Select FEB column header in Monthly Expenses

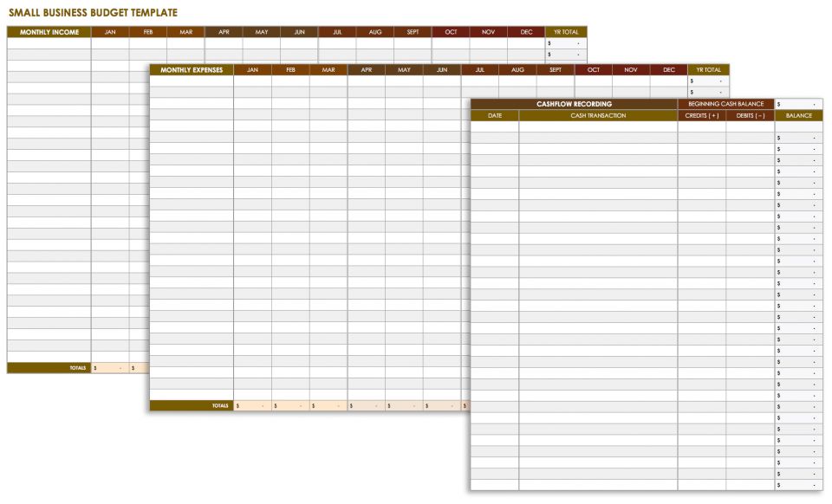[x=291, y=70]
